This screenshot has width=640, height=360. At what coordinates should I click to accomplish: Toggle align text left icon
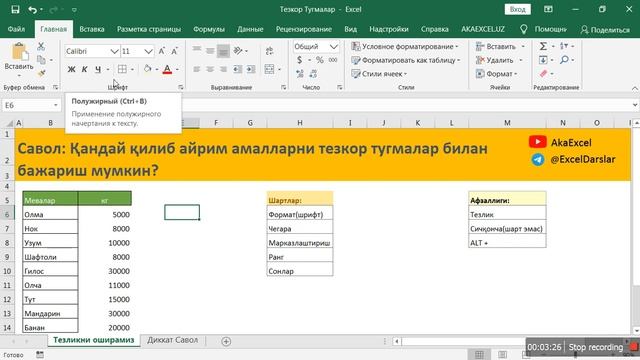point(197,69)
